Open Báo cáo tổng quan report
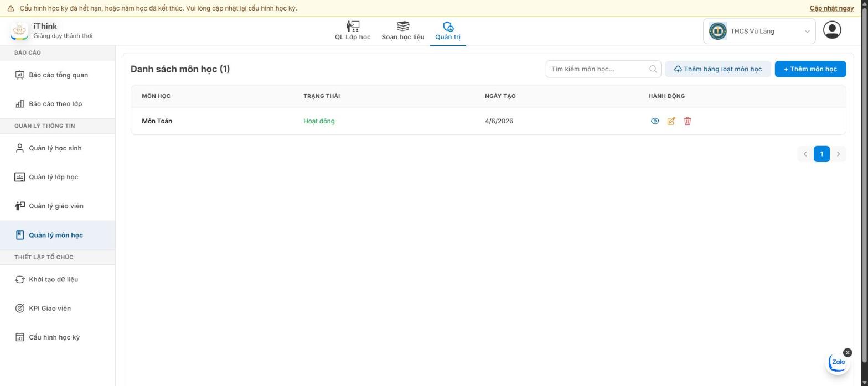868x386 pixels. (x=58, y=75)
